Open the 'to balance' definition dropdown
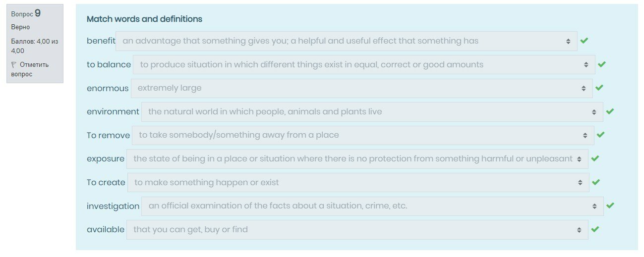Viewport: 644px width, 257px height. click(x=364, y=64)
